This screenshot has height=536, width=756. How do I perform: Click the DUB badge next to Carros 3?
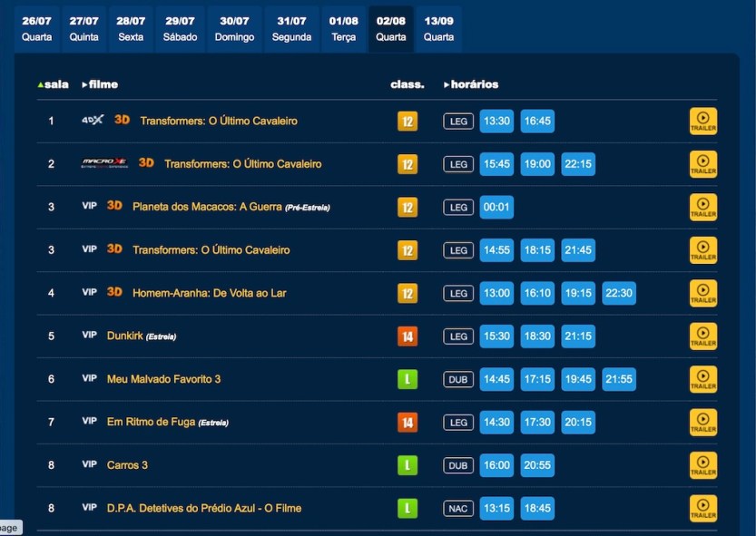(x=457, y=465)
